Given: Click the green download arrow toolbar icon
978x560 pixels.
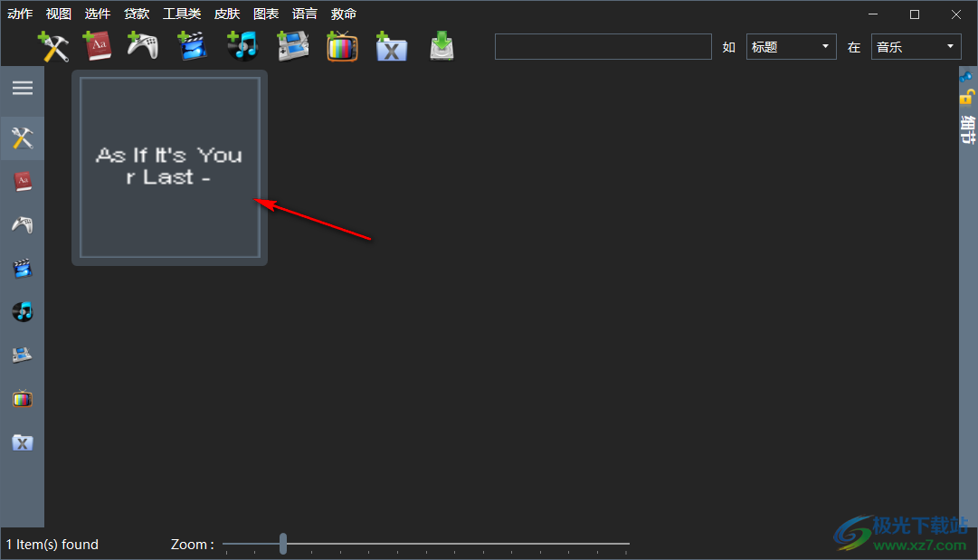Looking at the screenshot, I should point(442,46).
